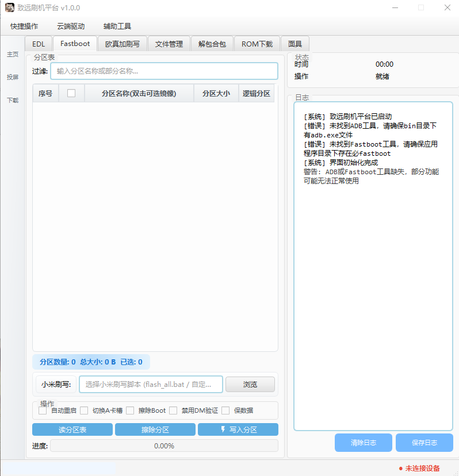Click the app logo icon in title bar
This screenshot has height=476, width=459.
(10, 8)
